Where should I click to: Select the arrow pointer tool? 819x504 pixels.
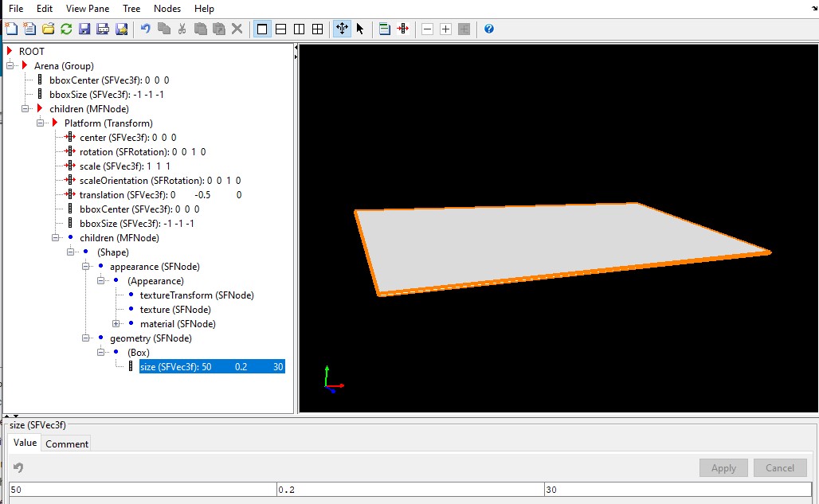(360, 29)
